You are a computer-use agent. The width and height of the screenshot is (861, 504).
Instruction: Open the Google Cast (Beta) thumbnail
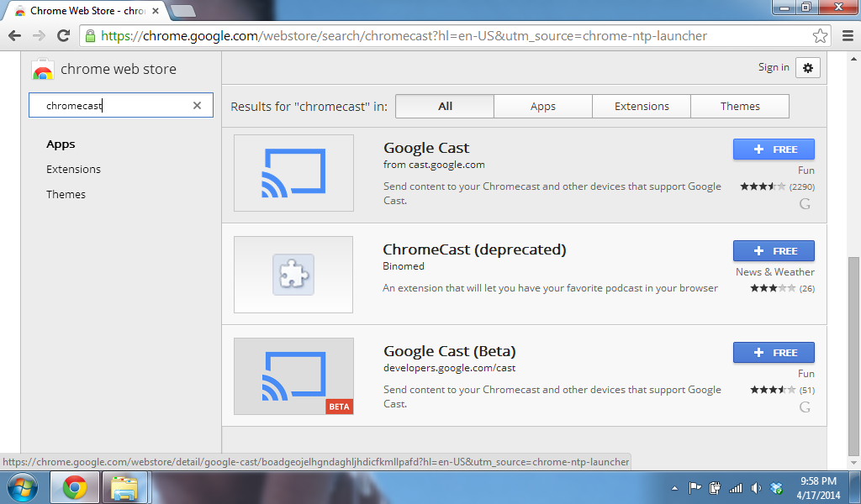point(293,376)
